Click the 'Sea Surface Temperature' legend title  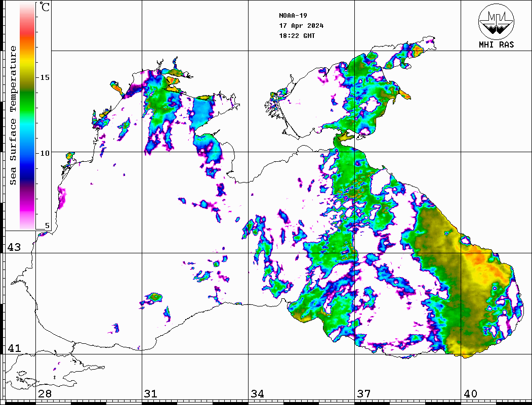13,115
